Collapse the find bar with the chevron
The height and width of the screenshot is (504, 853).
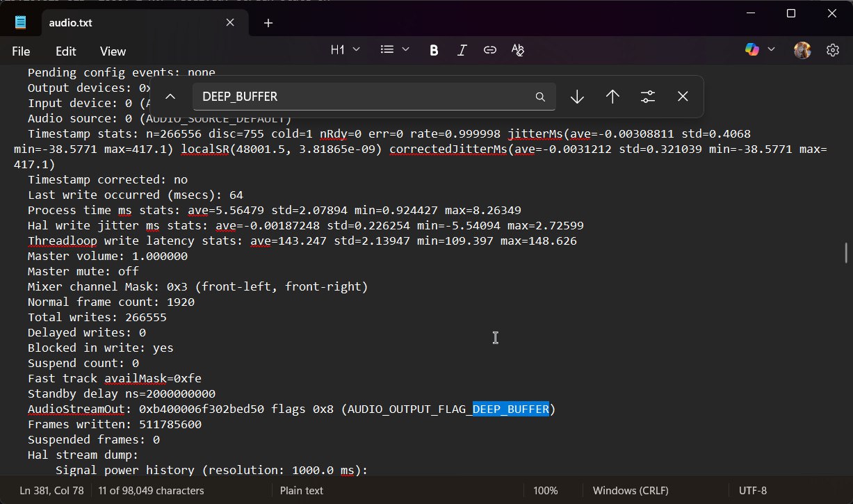pos(170,97)
